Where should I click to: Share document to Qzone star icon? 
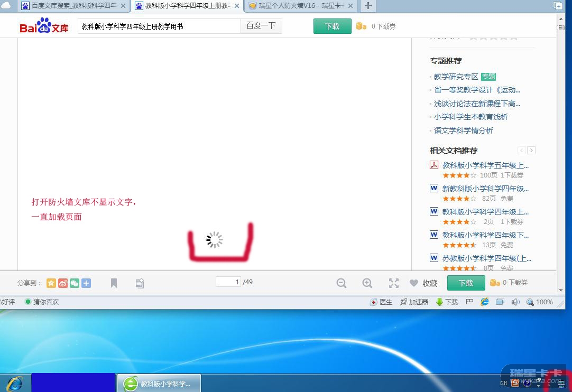(x=51, y=283)
